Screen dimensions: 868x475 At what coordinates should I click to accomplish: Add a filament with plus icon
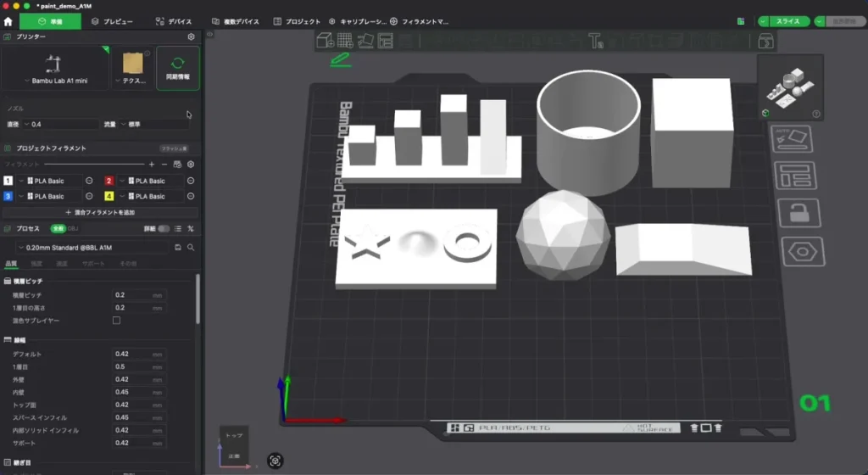tap(152, 165)
